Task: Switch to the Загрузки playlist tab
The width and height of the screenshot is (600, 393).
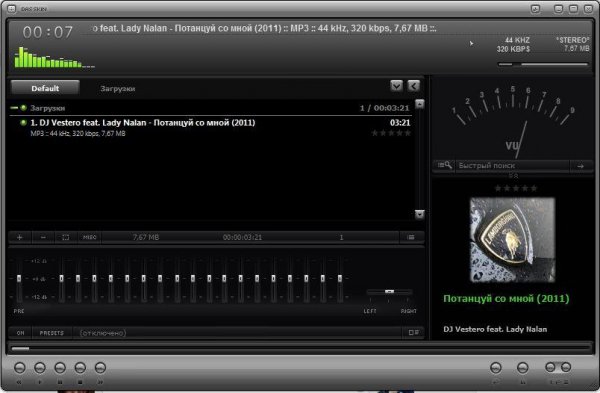Action: coord(117,88)
